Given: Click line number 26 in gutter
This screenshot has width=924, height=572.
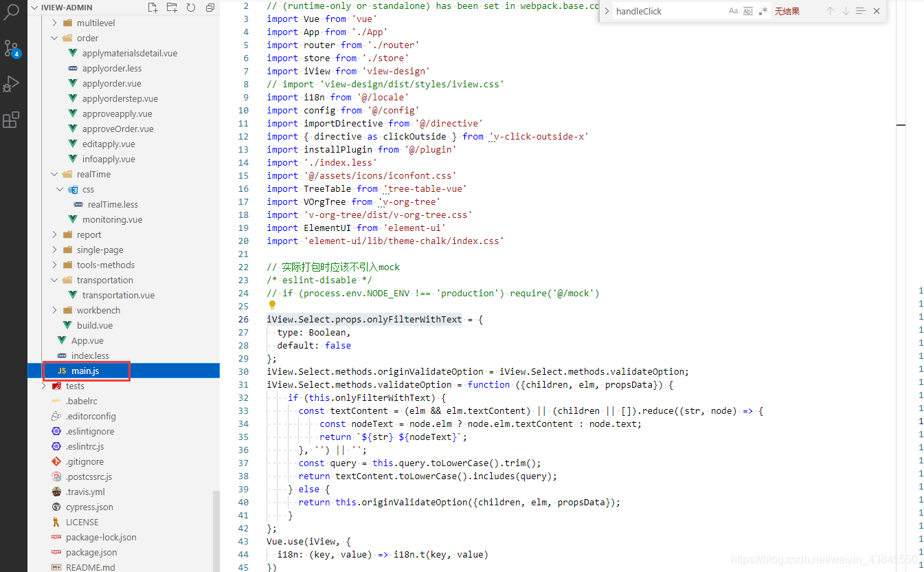Looking at the screenshot, I should coord(243,319).
